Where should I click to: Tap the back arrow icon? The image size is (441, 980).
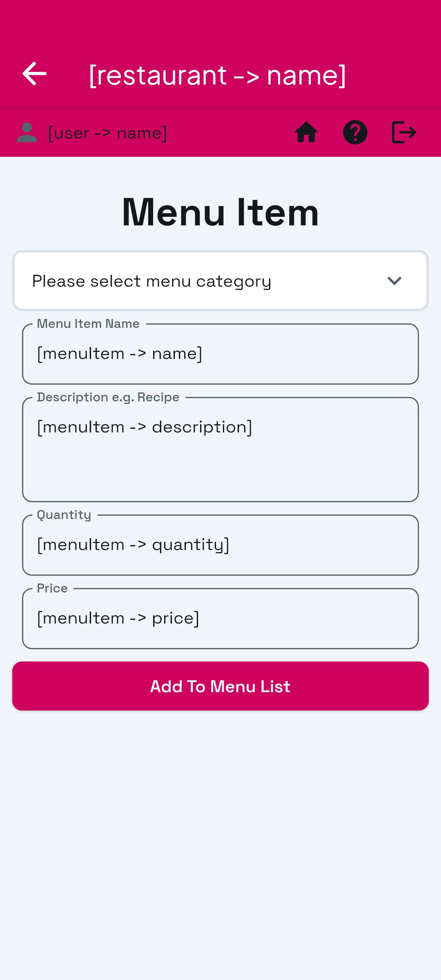pos(34,74)
